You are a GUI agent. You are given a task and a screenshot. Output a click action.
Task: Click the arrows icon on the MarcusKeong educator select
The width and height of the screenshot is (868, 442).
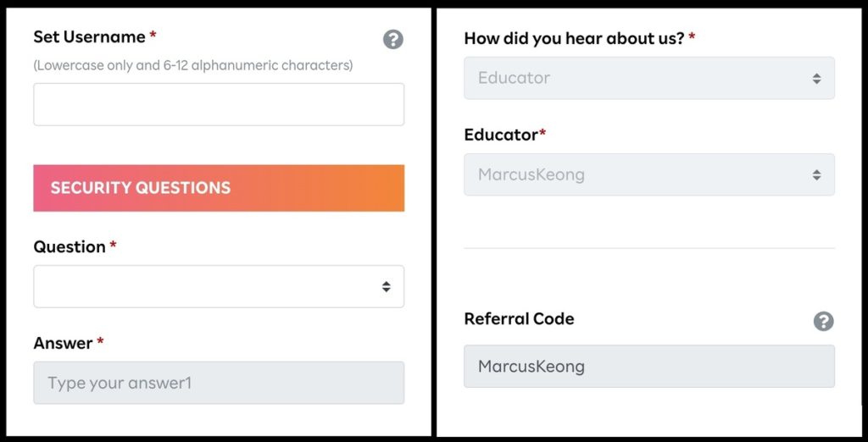816,174
